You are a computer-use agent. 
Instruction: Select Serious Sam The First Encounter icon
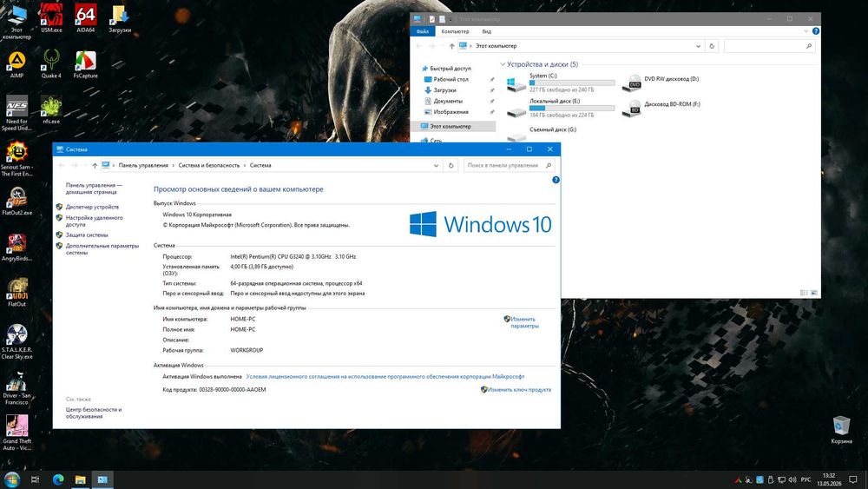[16, 159]
